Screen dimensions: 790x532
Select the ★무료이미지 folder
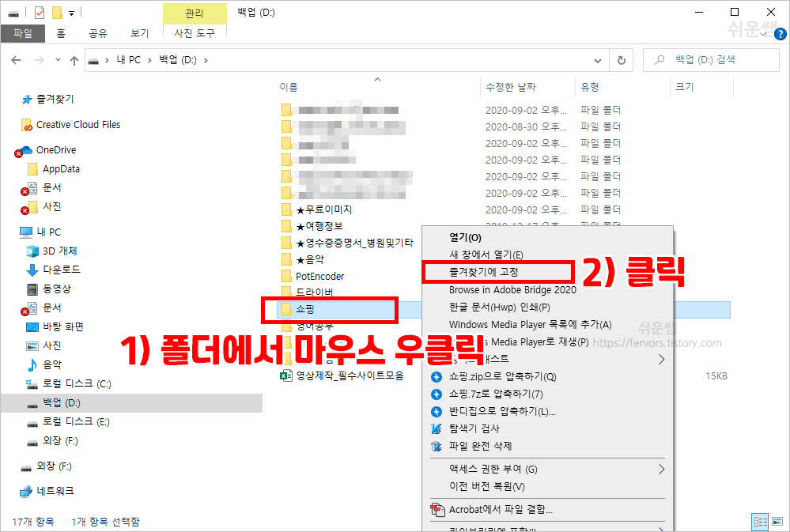[x=324, y=209]
